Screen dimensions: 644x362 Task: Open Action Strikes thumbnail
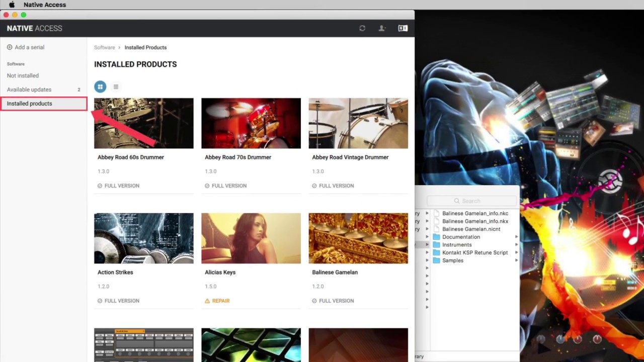(144, 238)
